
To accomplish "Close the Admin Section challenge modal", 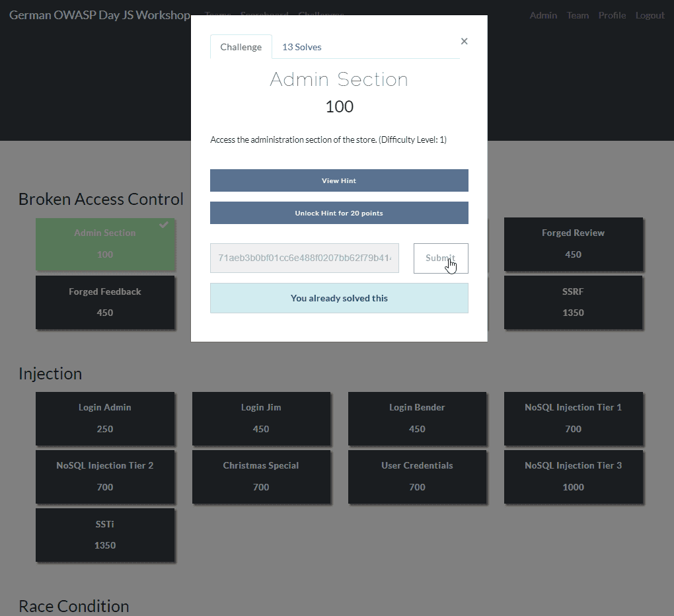I will coord(464,41).
